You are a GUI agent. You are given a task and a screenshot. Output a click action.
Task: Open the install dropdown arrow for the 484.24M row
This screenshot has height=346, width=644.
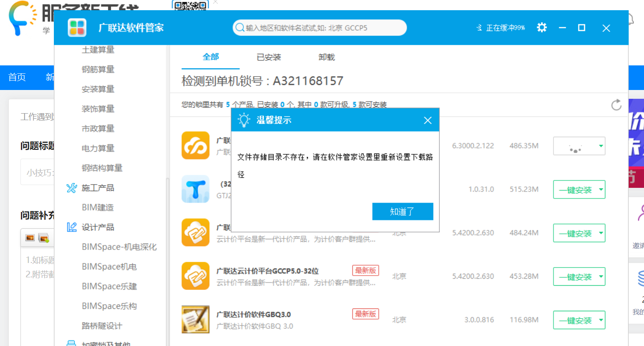pyautogui.click(x=601, y=233)
